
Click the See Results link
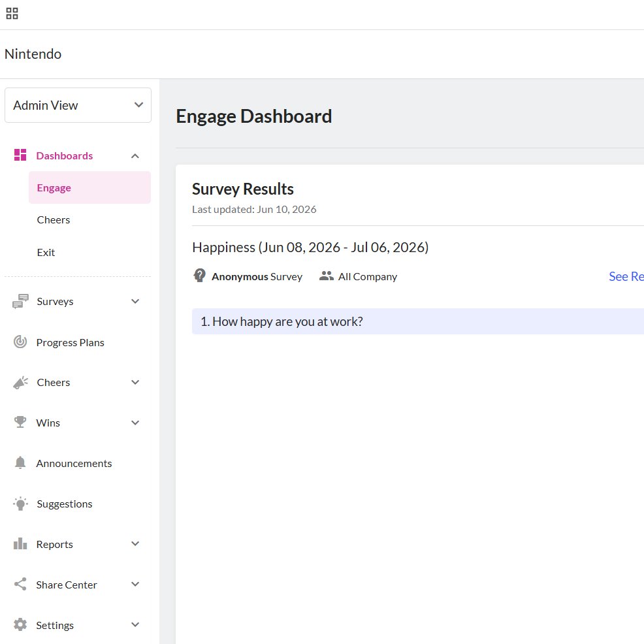point(626,276)
